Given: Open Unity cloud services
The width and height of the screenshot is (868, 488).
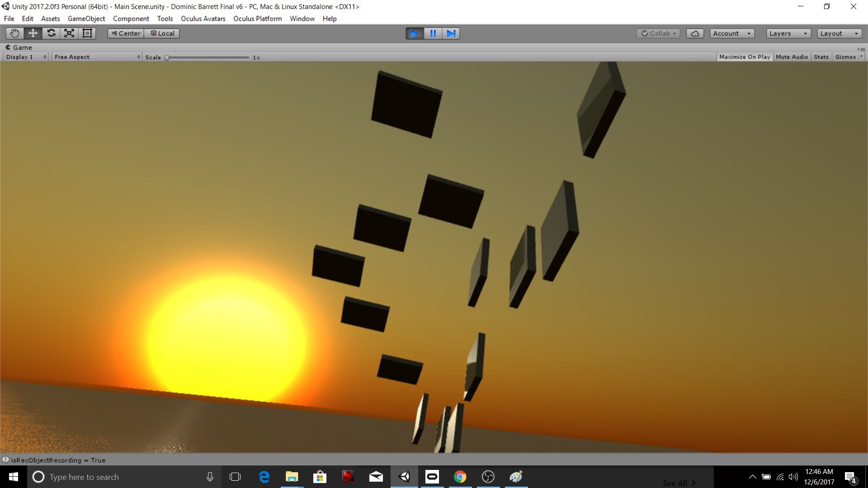Looking at the screenshot, I should pyautogui.click(x=695, y=33).
